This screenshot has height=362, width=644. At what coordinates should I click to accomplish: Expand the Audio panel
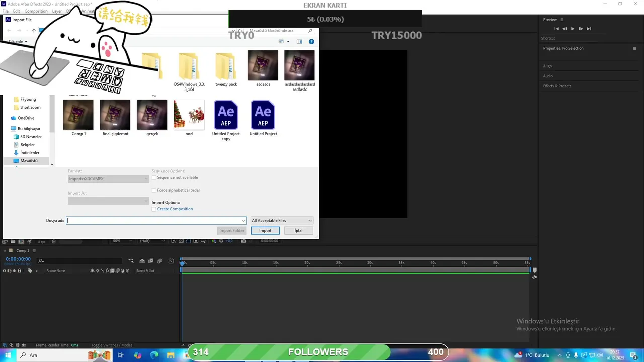tap(548, 76)
